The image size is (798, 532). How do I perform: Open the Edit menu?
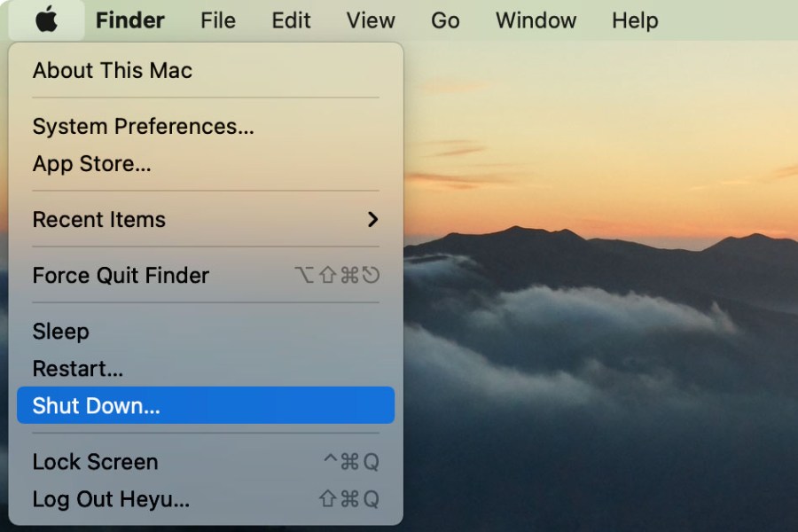291,20
